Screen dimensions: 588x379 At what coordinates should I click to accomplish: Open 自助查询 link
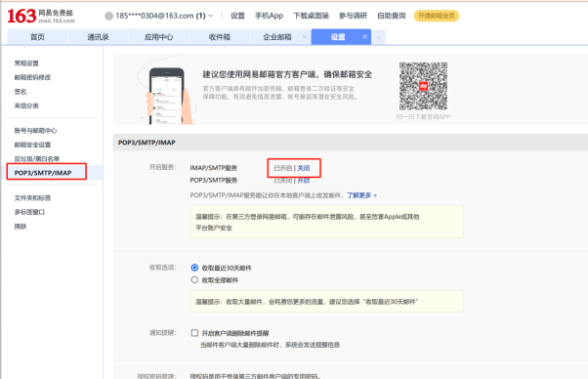(391, 16)
